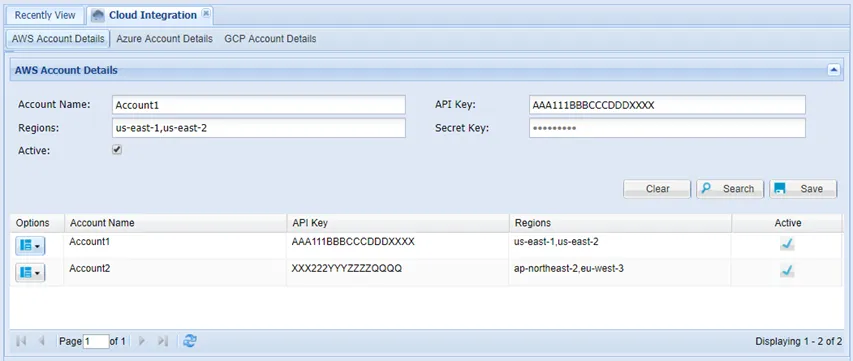Collapse the AWS Account Details panel
The width and height of the screenshot is (853, 361).
tap(833, 70)
